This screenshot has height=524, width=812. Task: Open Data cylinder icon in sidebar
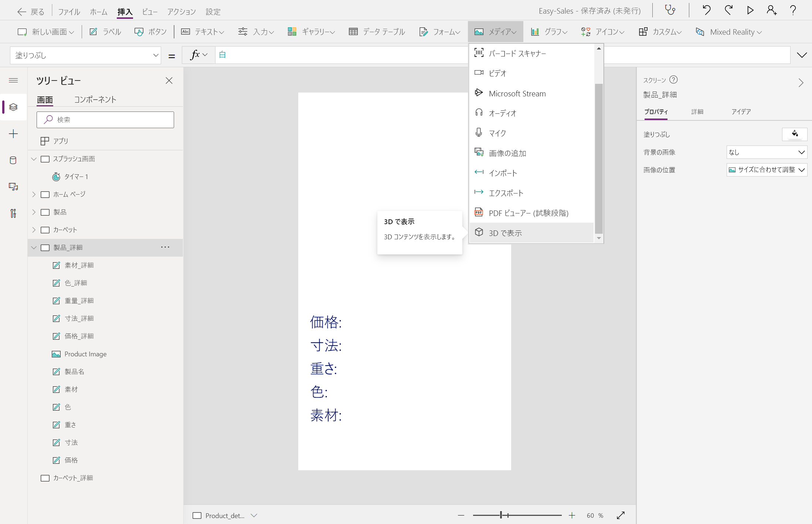(13, 160)
